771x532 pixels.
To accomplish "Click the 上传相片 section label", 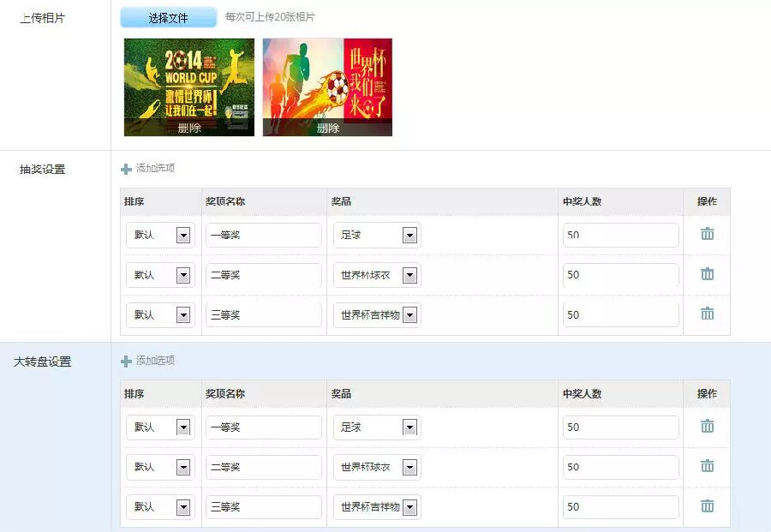I will click(x=42, y=18).
